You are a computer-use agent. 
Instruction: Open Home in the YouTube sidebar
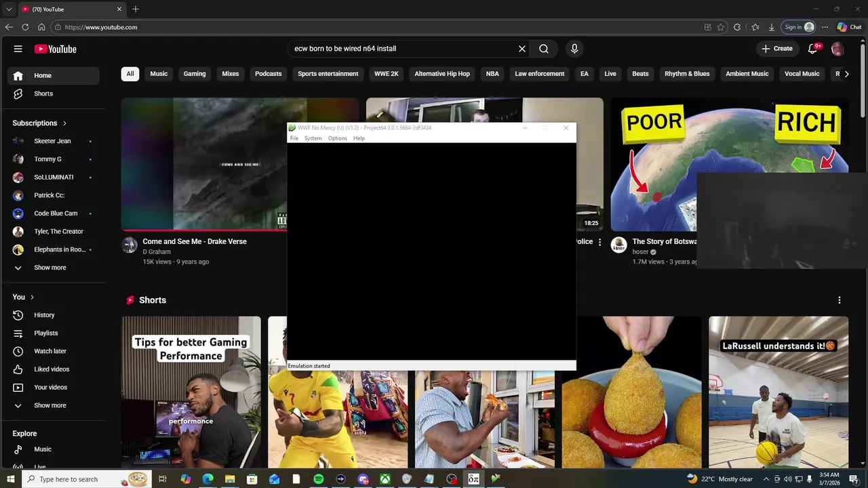pos(54,76)
